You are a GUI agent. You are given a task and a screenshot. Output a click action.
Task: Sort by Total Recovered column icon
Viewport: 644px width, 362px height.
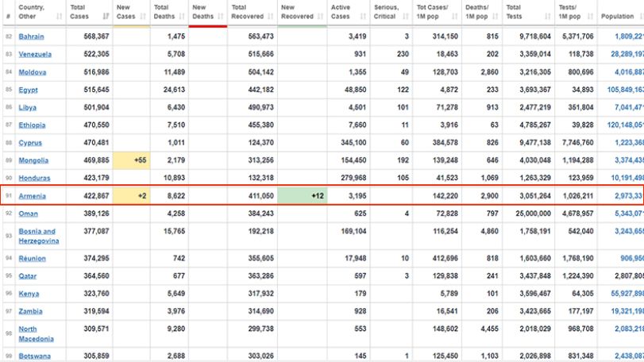coord(270,17)
